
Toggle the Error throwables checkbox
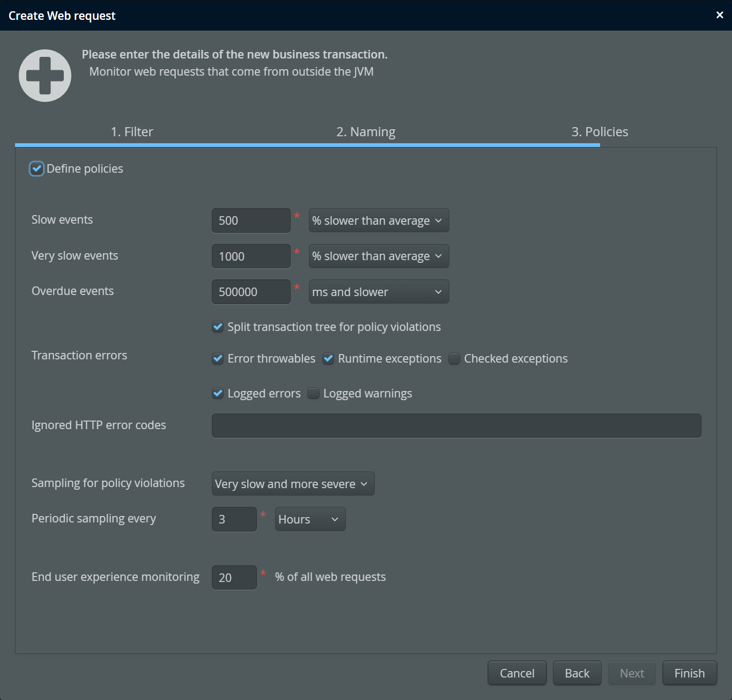coord(218,359)
